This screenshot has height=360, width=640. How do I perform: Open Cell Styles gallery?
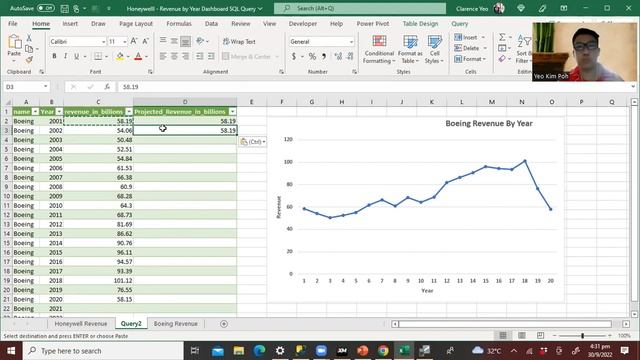pos(434,49)
